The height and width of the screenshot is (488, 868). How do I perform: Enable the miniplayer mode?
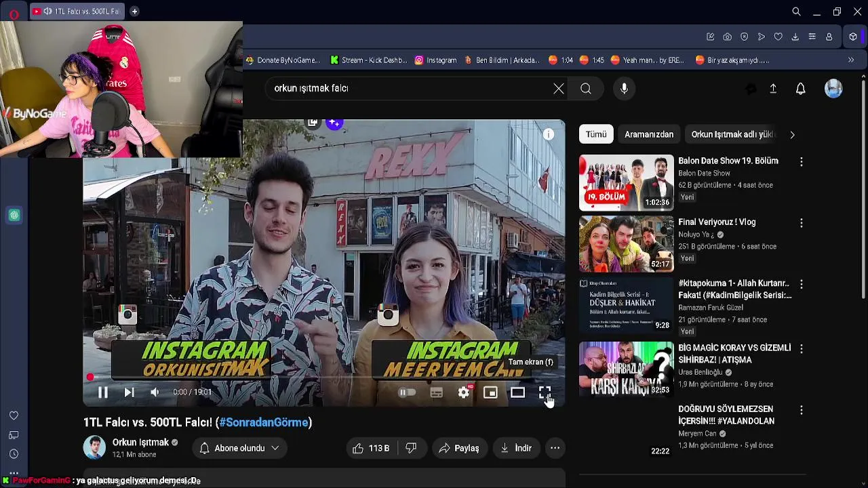click(490, 392)
